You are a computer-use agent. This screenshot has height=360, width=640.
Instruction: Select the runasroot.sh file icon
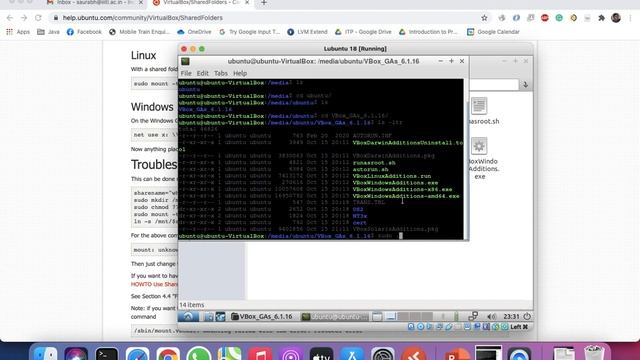pyautogui.click(x=479, y=106)
